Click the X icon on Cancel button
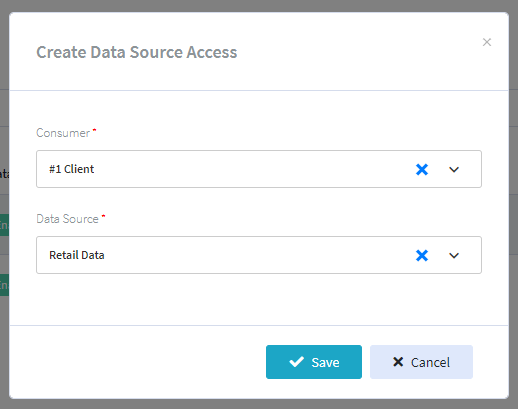The image size is (518, 409). pyautogui.click(x=398, y=362)
